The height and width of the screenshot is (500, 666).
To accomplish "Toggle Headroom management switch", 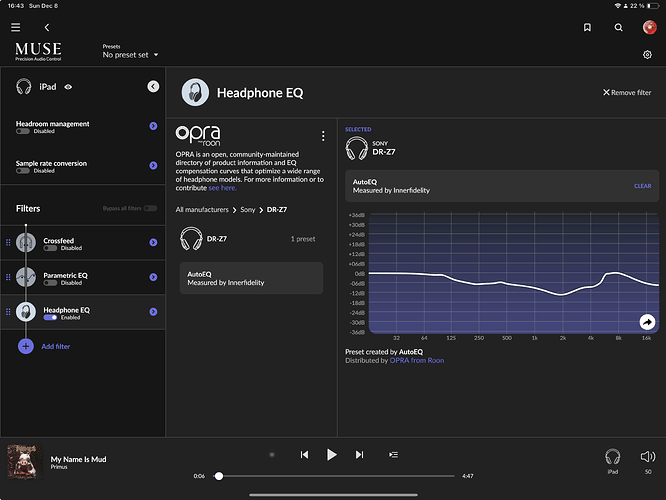I will 23,131.
